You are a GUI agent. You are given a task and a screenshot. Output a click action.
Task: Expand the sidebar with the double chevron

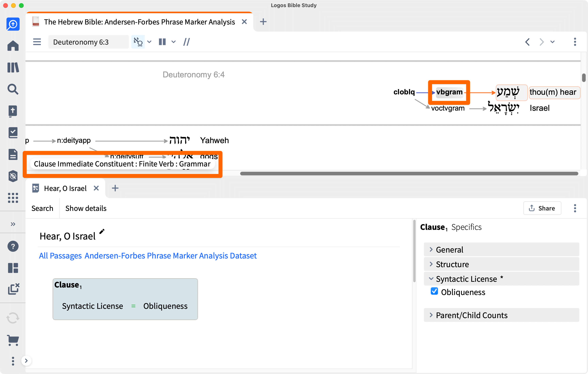[13, 224]
